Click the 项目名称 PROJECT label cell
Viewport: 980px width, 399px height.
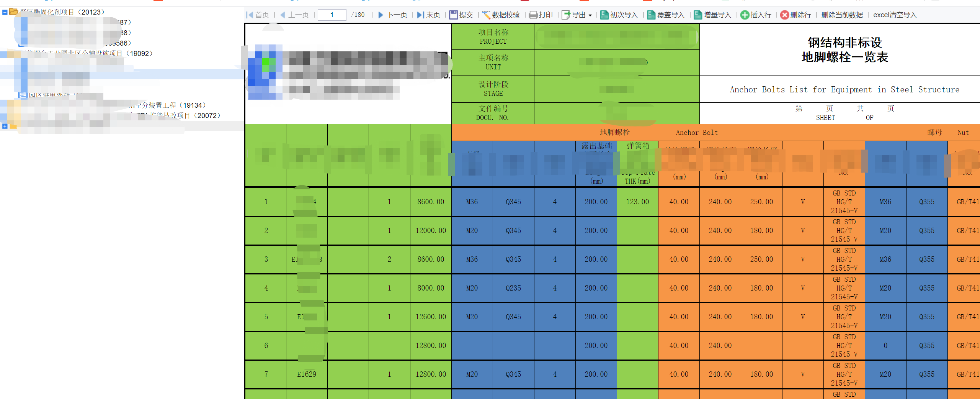(x=493, y=37)
